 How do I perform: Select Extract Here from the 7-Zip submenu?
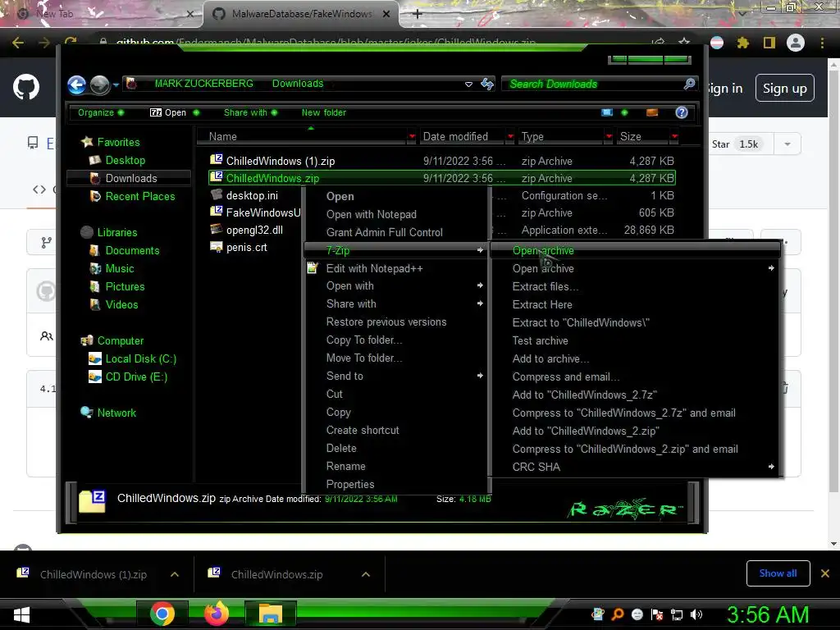pos(635,304)
